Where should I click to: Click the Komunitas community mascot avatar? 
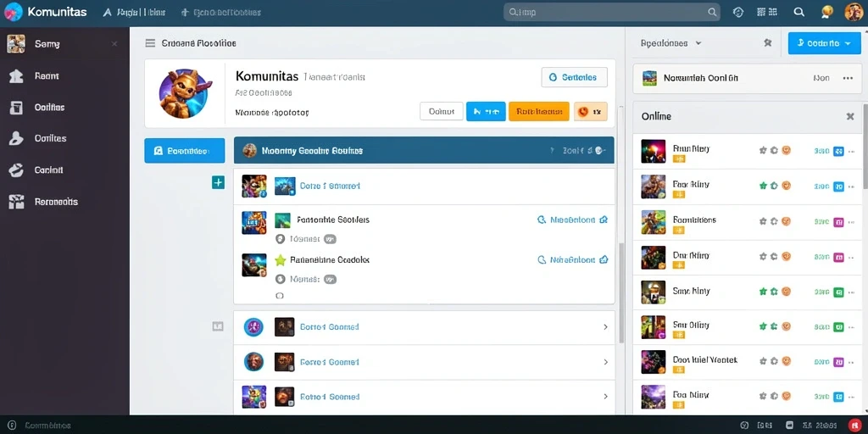183,93
